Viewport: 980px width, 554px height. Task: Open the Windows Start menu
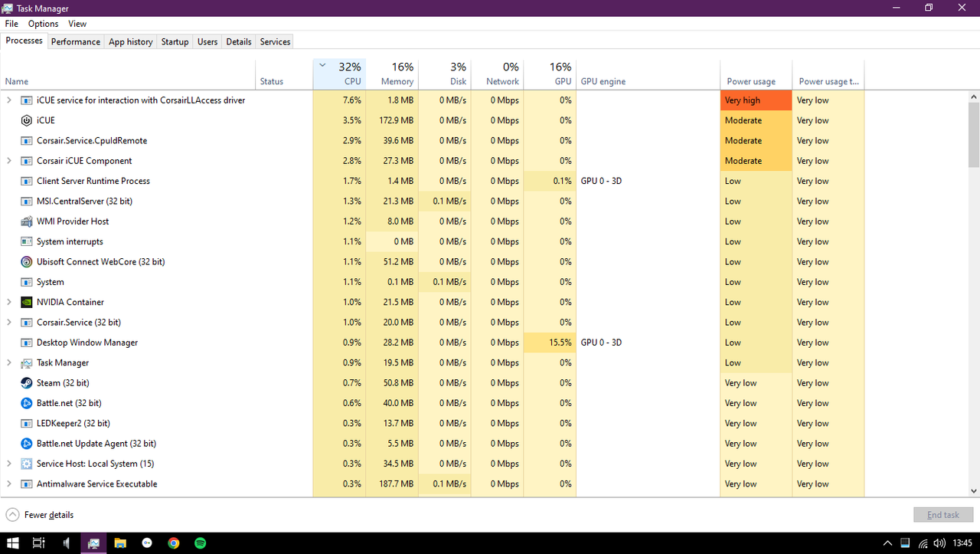(13, 543)
